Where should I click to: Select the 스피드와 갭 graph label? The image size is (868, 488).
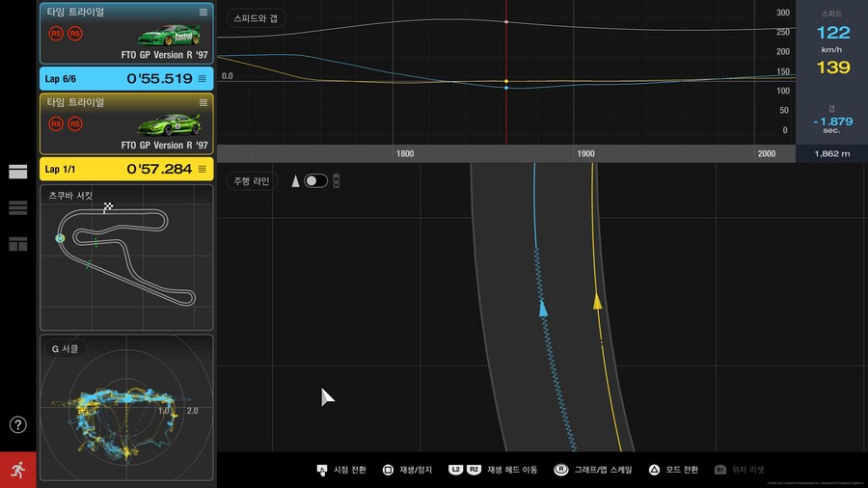[x=255, y=18]
